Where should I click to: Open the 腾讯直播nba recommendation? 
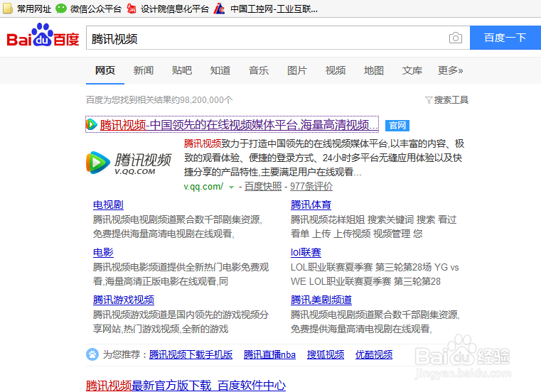click(x=269, y=354)
